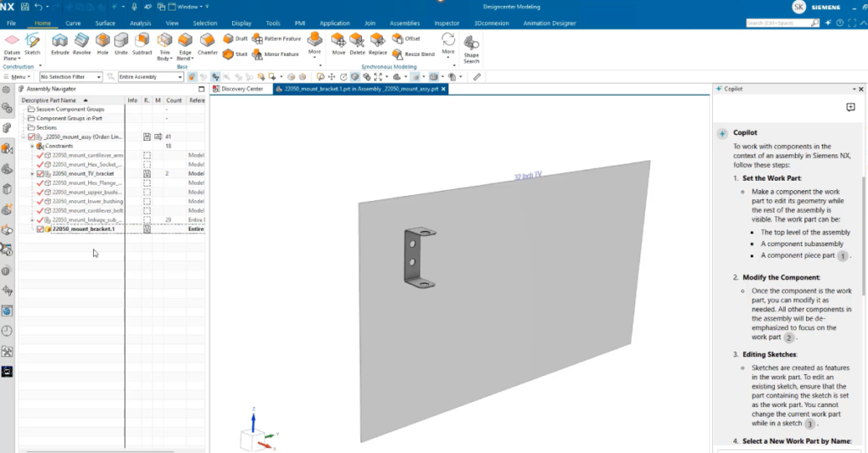Choose the Edge Blend tool

185,47
